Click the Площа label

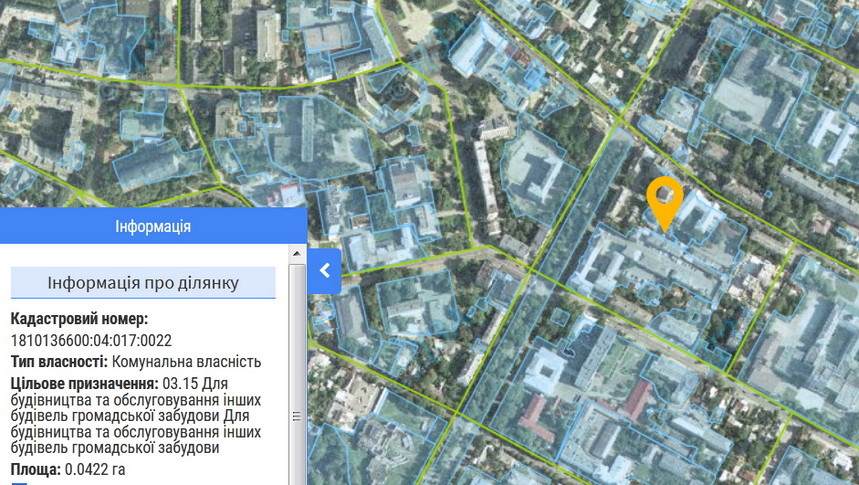point(35,469)
